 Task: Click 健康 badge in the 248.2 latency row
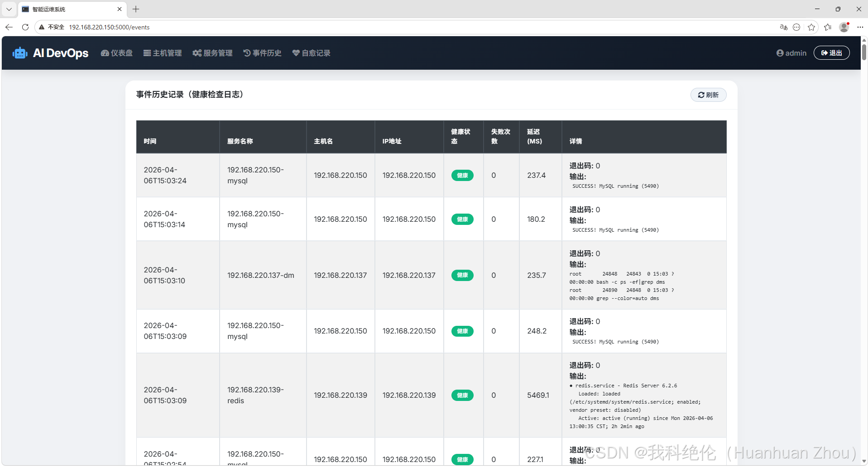pos(462,331)
